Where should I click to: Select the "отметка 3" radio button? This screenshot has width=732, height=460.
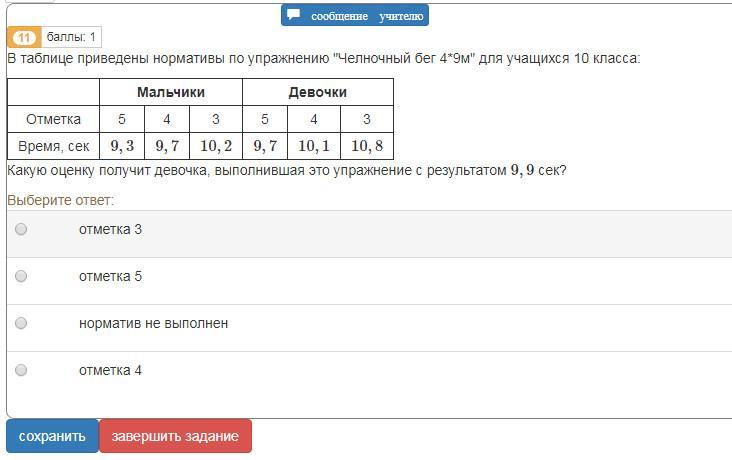21,229
